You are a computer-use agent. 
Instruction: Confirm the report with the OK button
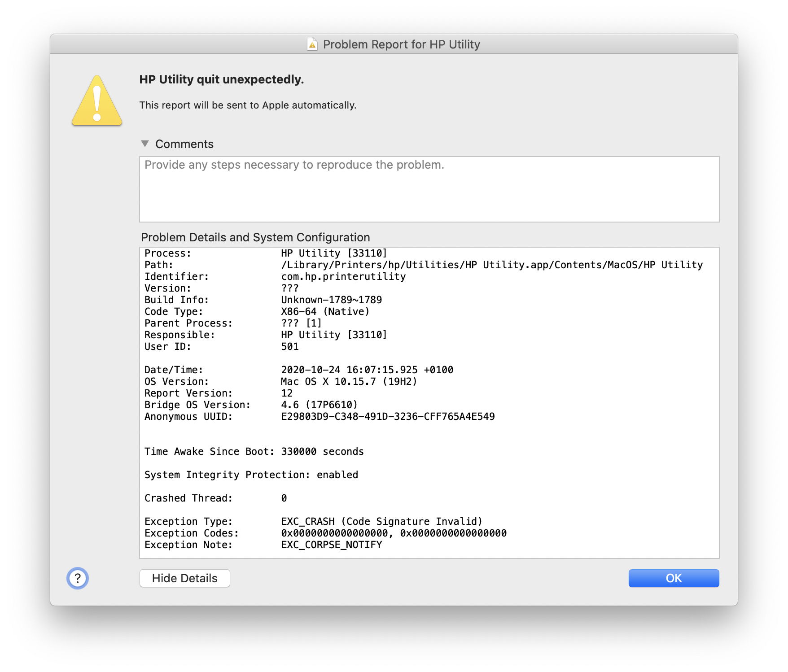coord(673,578)
